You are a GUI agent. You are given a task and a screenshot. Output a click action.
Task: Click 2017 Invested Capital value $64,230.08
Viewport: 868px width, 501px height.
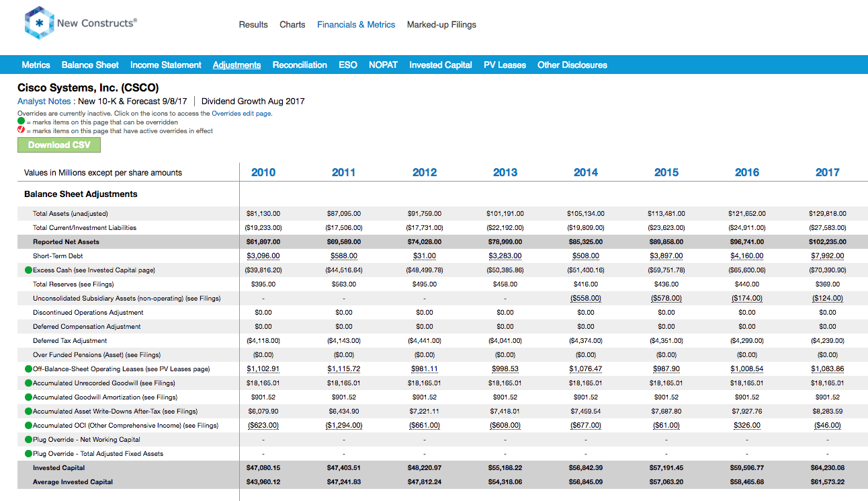point(828,468)
